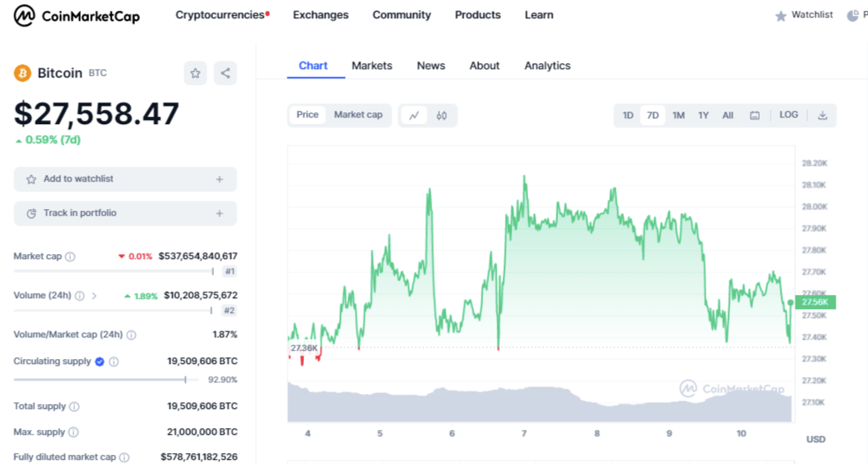Viewport: 868px width, 464px height.
Task: Click the 21,000,000 BTC max supply value
Action: tap(202, 432)
